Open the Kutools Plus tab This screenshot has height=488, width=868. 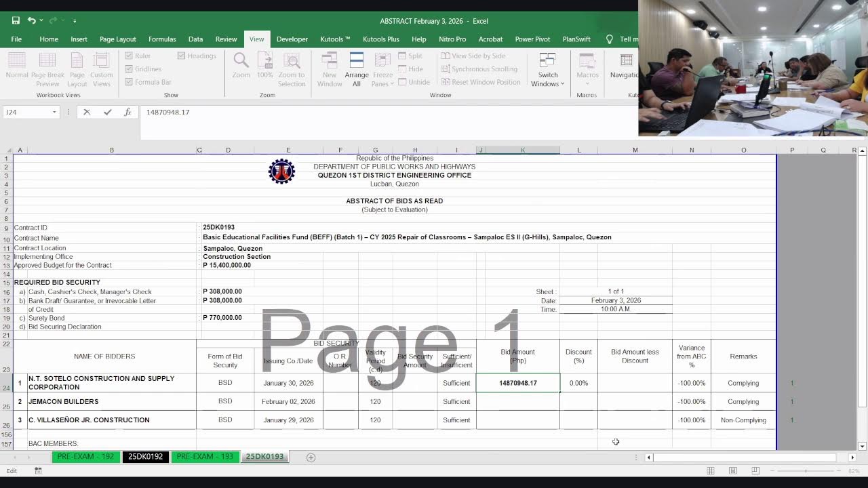tap(381, 39)
